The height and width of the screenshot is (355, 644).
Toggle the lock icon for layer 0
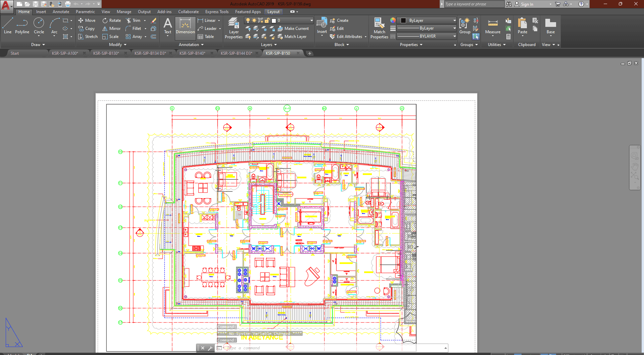267,20
